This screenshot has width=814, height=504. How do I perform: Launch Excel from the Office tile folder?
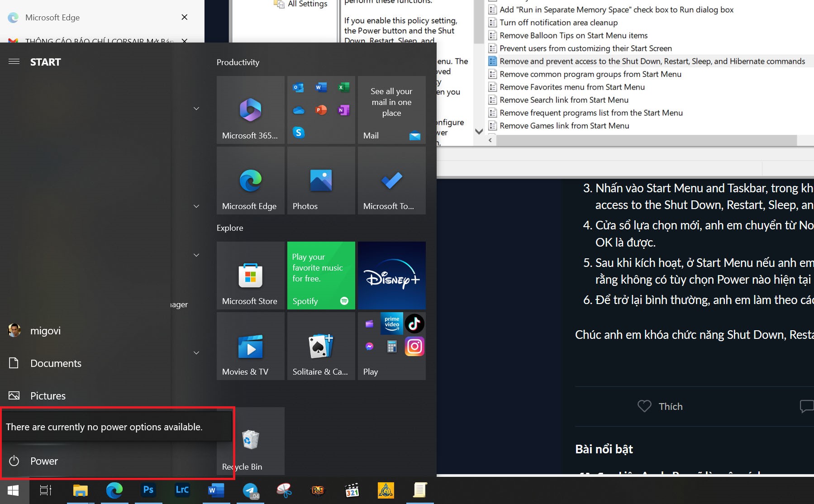pos(344,87)
